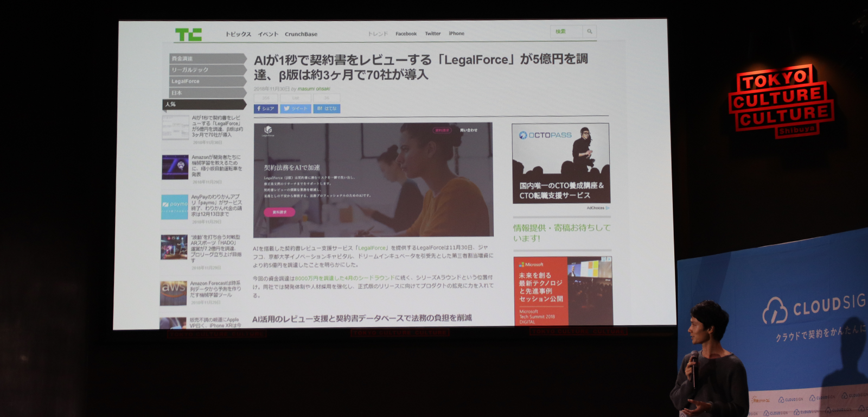Open the HADO AR sports article link
868x417 pixels.
(x=216, y=249)
